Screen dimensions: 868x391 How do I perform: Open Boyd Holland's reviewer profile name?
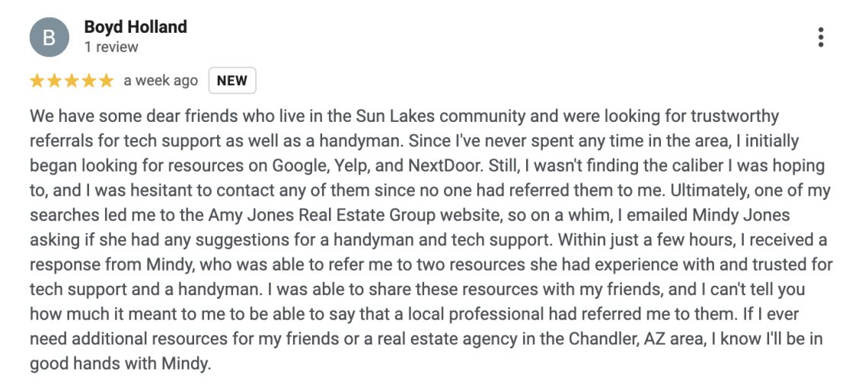[x=136, y=27]
